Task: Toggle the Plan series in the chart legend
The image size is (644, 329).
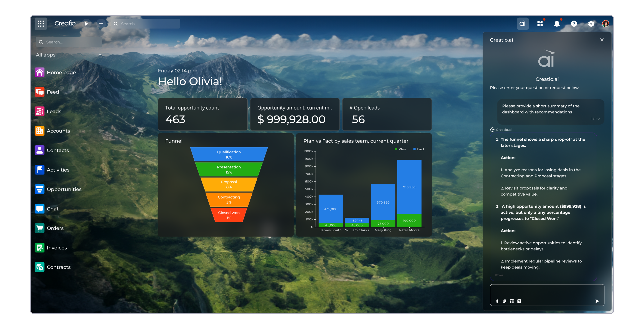Action: 400,149
